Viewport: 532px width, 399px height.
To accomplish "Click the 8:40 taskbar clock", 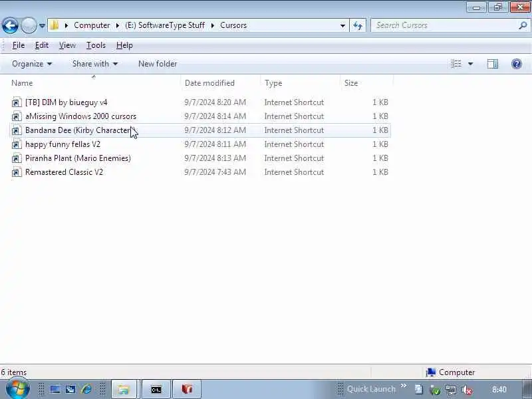I will [499, 390].
